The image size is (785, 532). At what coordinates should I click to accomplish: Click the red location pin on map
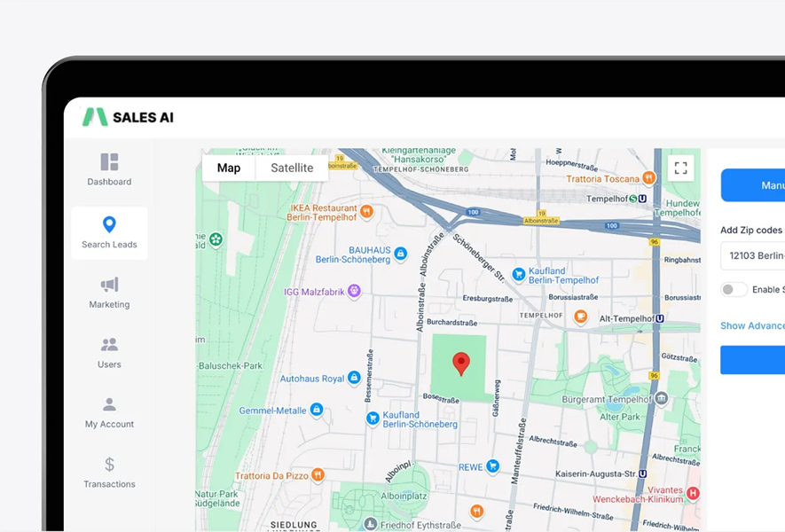point(461,364)
